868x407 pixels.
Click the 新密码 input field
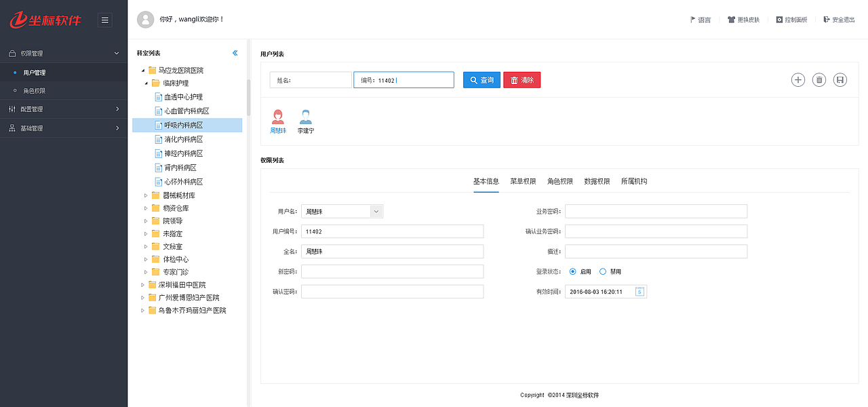(393, 271)
